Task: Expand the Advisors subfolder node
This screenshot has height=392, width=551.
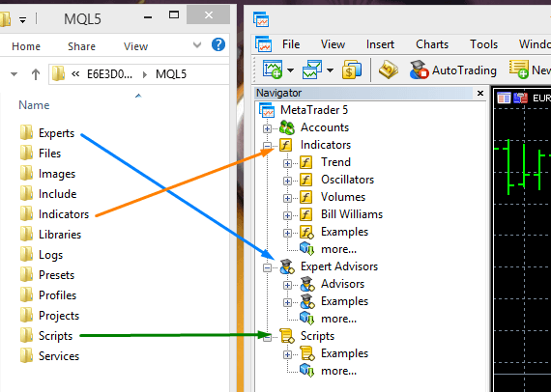Action: pyautogui.click(x=287, y=285)
